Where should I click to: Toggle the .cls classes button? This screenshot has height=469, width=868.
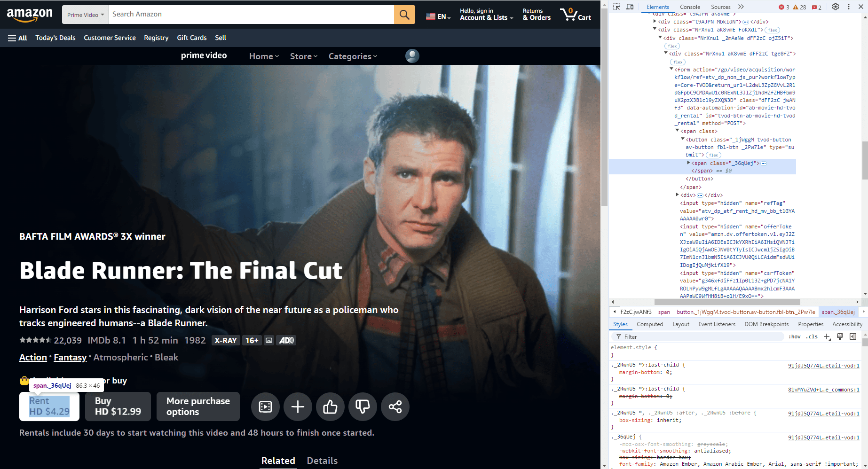812,336
